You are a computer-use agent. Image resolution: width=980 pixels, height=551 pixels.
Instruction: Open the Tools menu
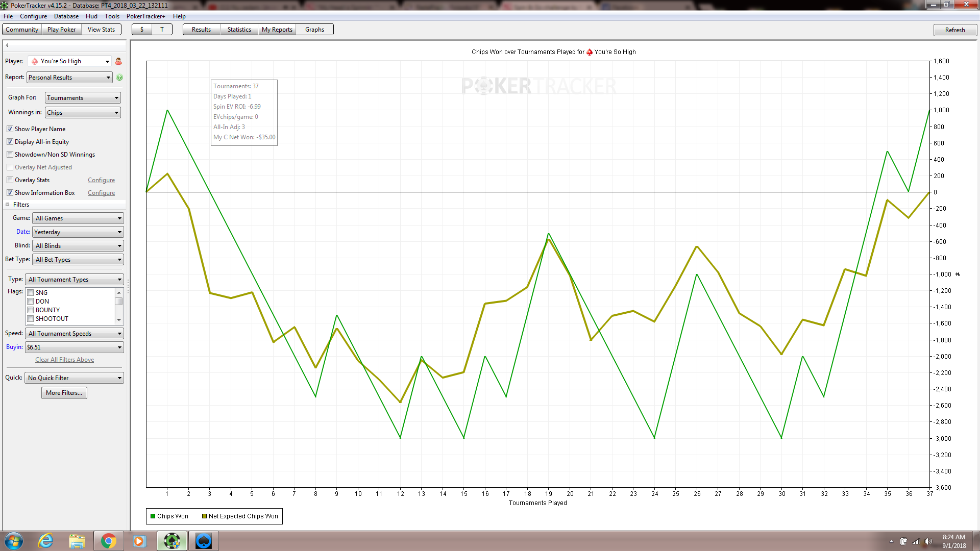(112, 16)
